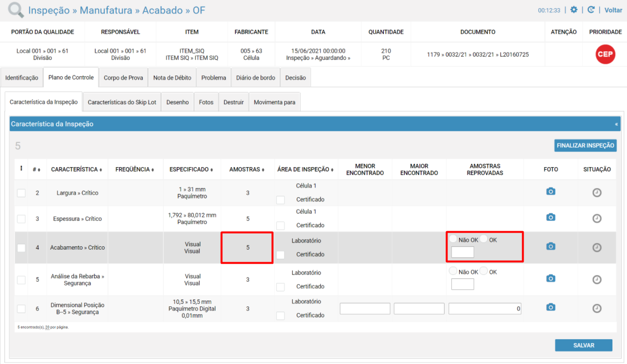Open the Destruir sub-tab
This screenshot has width=627, height=364.
click(233, 102)
